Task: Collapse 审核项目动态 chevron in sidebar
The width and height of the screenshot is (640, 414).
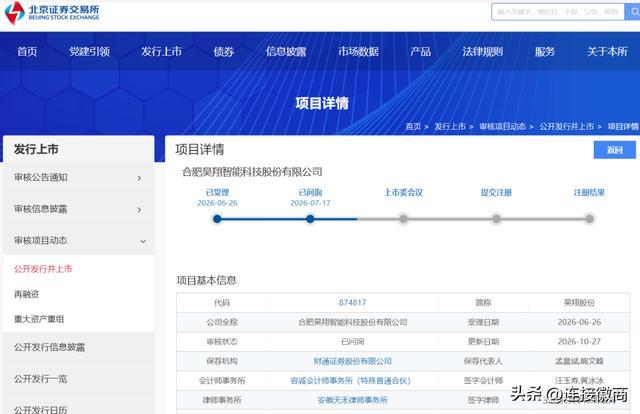Action: click(x=143, y=241)
